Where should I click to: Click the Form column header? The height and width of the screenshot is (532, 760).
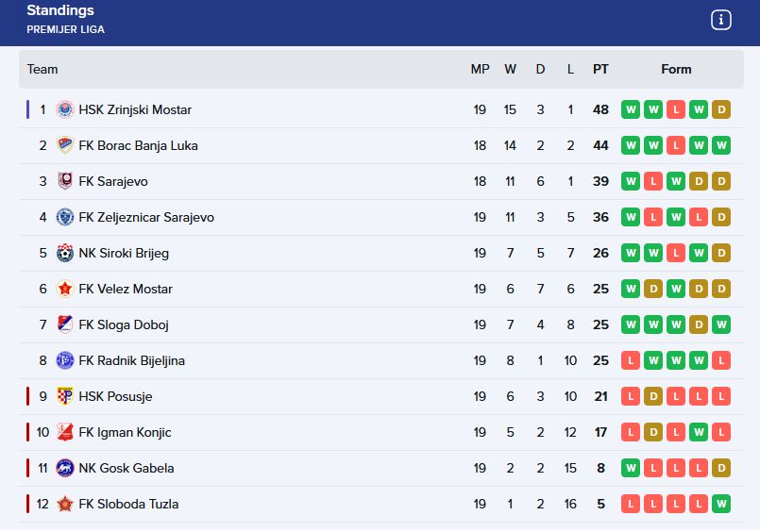click(676, 69)
